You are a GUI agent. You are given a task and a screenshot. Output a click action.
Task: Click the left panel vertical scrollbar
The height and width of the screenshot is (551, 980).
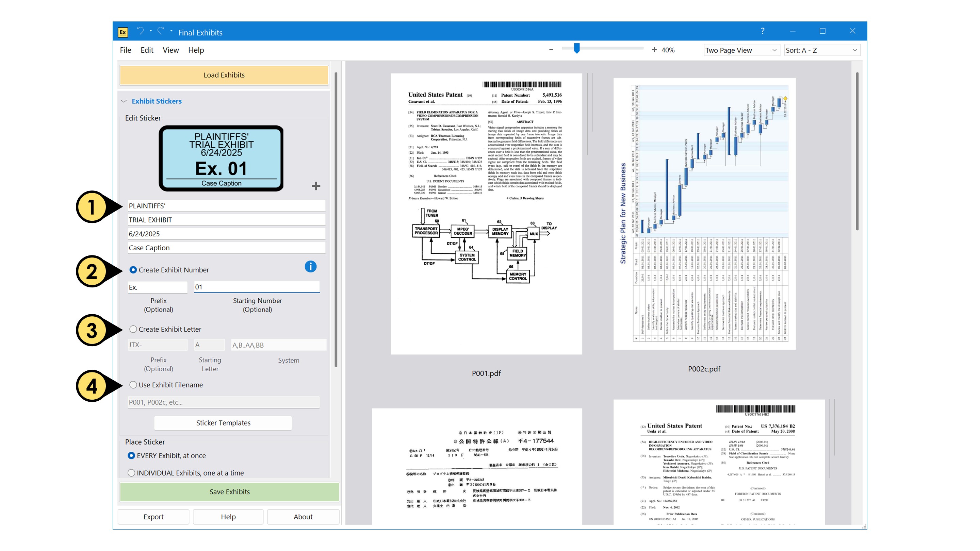(x=336, y=220)
